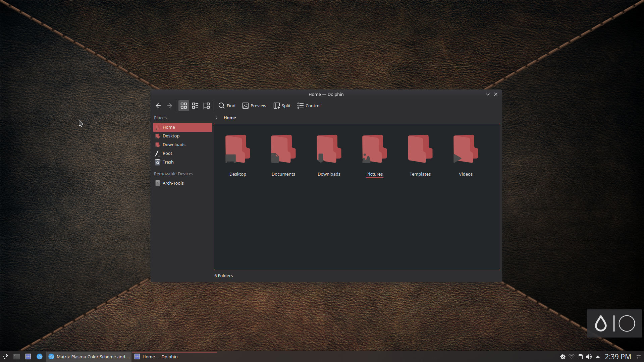Open Arch-Tools removable device
Viewport: 644px width, 362px height.
182,183
